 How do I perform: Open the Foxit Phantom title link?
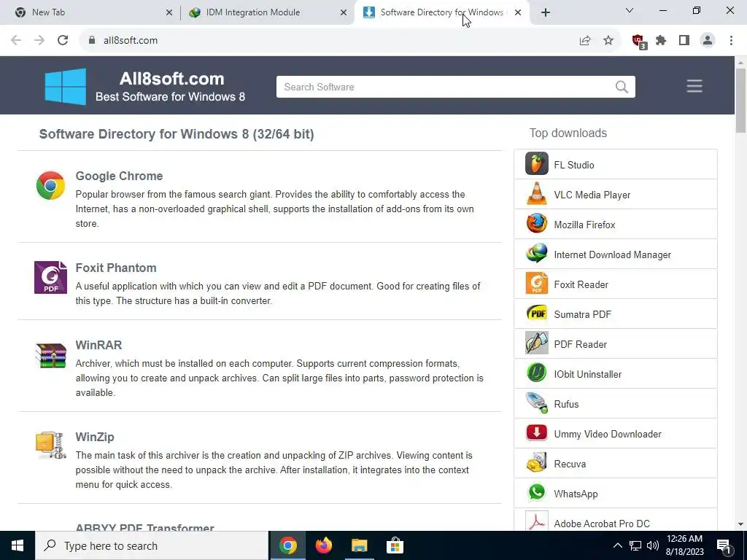tap(116, 268)
